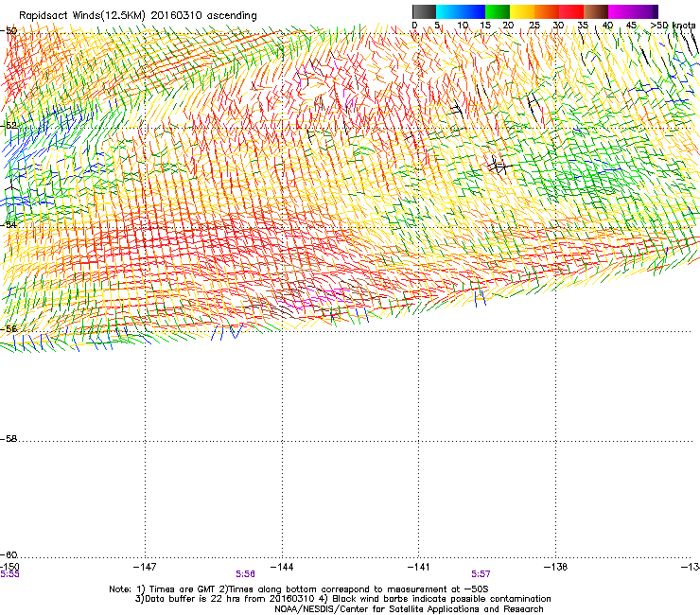
Task: Click the green 15-20 knots color band
Action: coord(498,11)
